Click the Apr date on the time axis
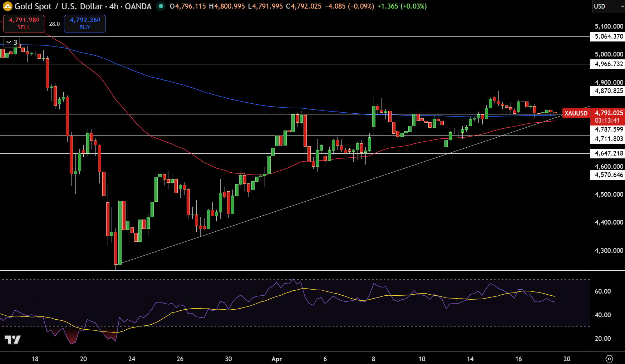This screenshot has width=625, height=364. [x=277, y=359]
